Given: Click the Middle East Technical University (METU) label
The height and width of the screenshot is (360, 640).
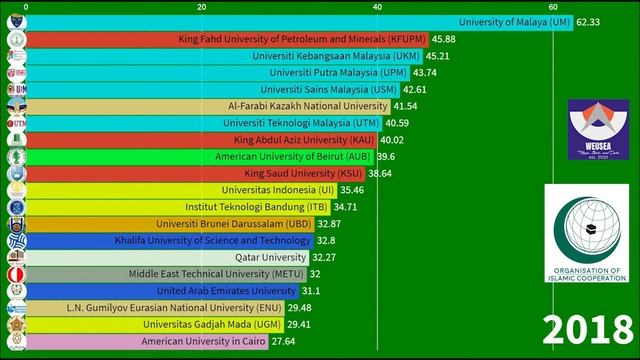Looking at the screenshot, I should 216,274.
